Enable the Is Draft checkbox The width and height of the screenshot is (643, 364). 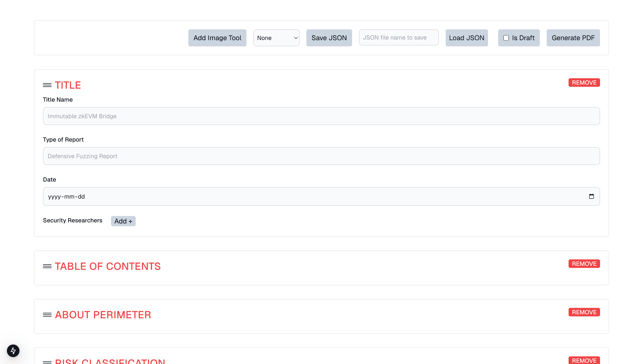click(x=506, y=38)
